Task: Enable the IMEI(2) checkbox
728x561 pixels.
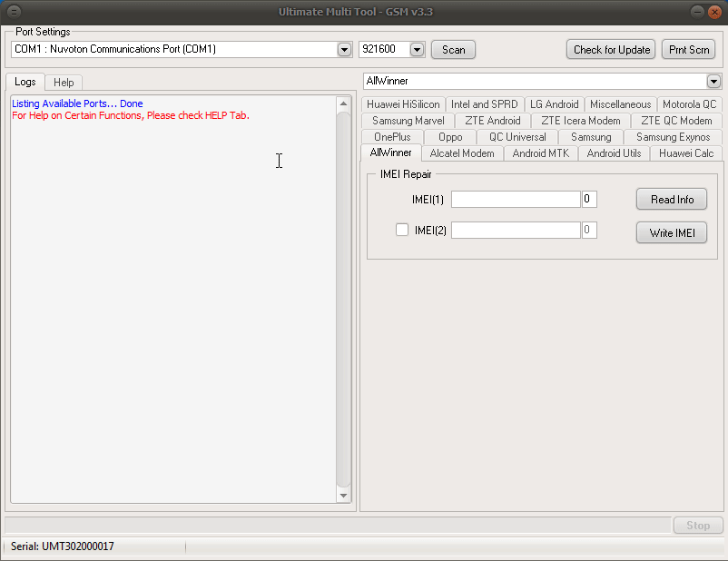Action: pyautogui.click(x=402, y=231)
